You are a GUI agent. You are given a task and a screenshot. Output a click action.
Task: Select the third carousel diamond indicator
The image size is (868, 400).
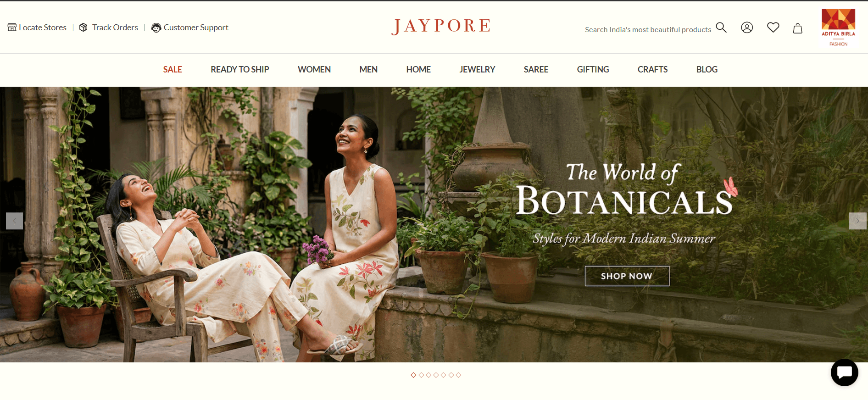pyautogui.click(x=428, y=375)
